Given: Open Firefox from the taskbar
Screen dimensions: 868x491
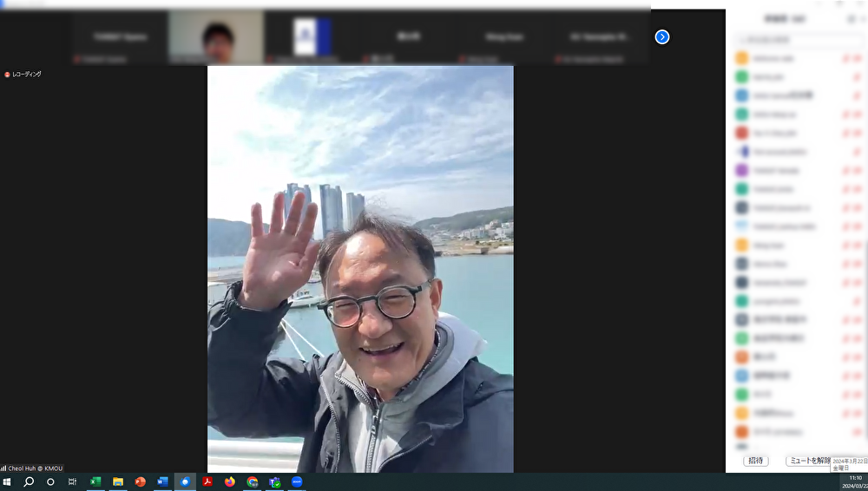Looking at the screenshot, I should coord(230,481).
